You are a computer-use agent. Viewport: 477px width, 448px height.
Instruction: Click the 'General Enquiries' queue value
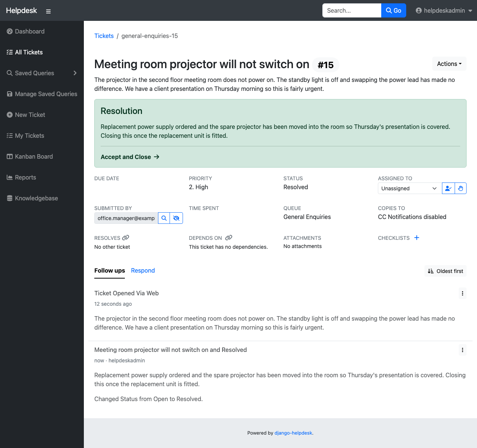(x=307, y=217)
